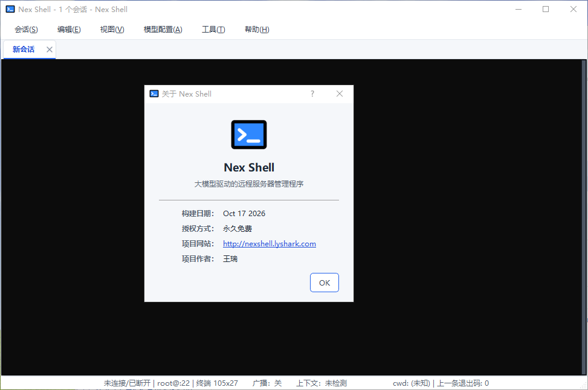The width and height of the screenshot is (588, 390).
Task: Click the Nex Shell icon in dialog title bar
Action: [x=153, y=94]
